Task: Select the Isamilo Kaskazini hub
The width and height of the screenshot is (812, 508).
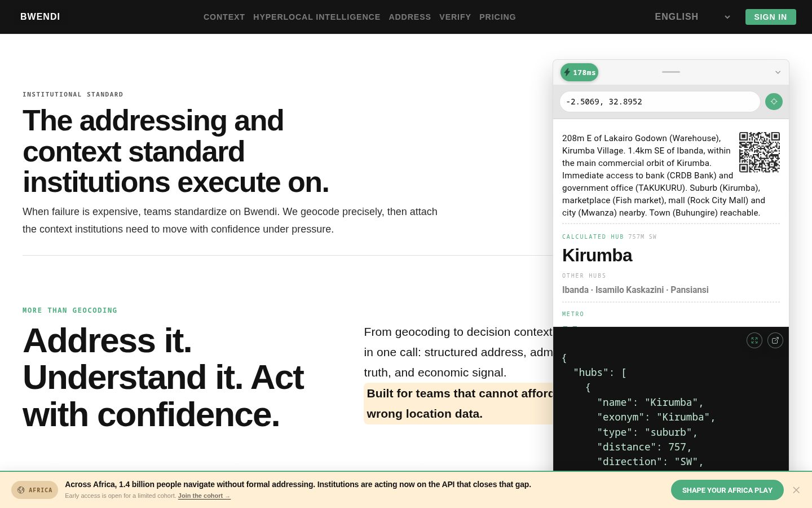Action: [x=629, y=290]
